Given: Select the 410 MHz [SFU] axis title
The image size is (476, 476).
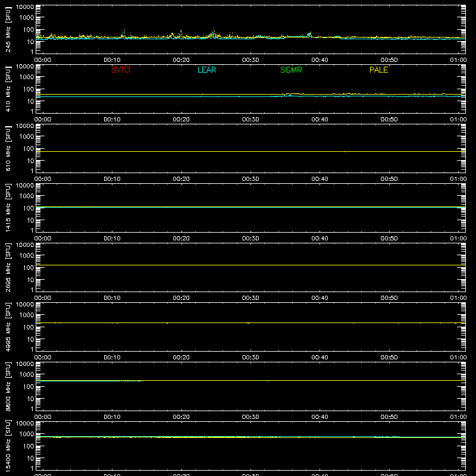Looking at the screenshot, I should pyautogui.click(x=8, y=89).
